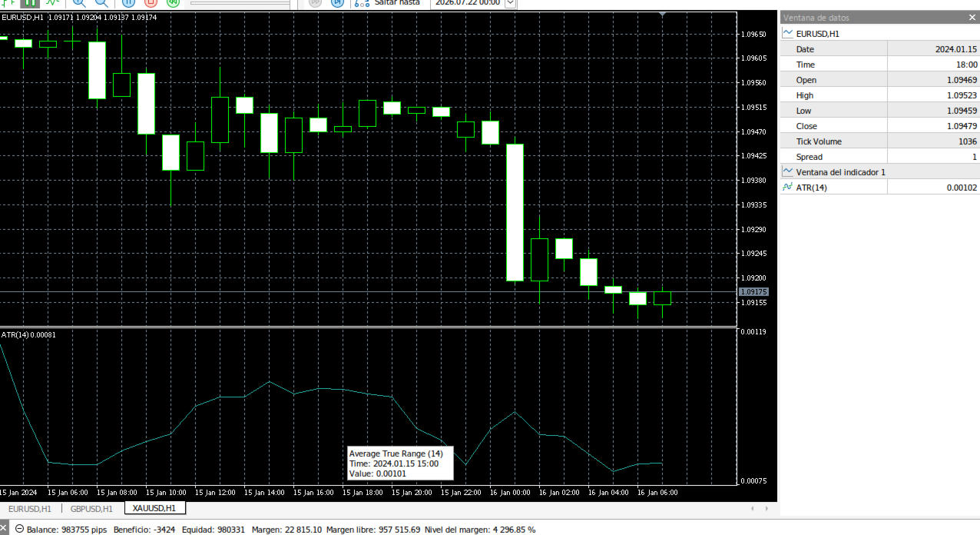Click the 16 Jan 06:00 time axis label
Image resolution: width=980 pixels, height=535 pixels.
pyautogui.click(x=657, y=492)
